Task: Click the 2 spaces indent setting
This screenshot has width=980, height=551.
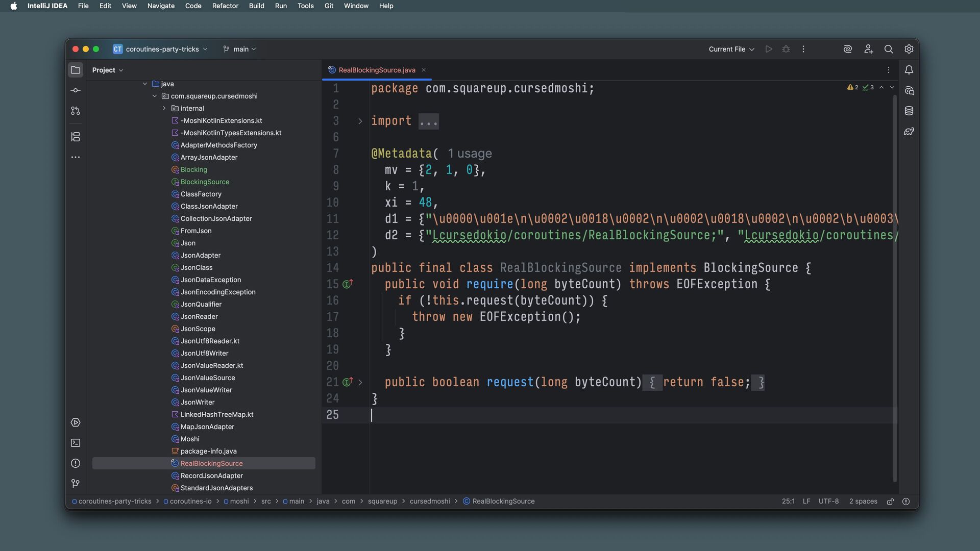Action: point(863,502)
